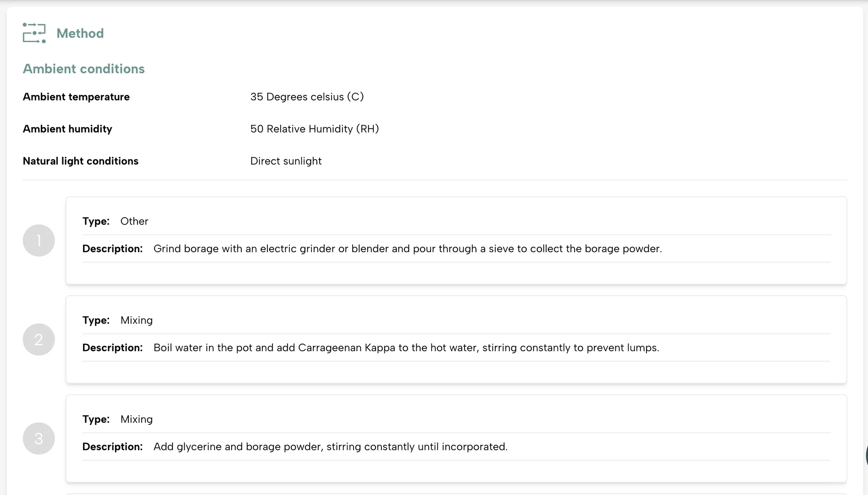868x495 pixels.
Task: Click the Ambient temperature label
Action: (x=76, y=97)
